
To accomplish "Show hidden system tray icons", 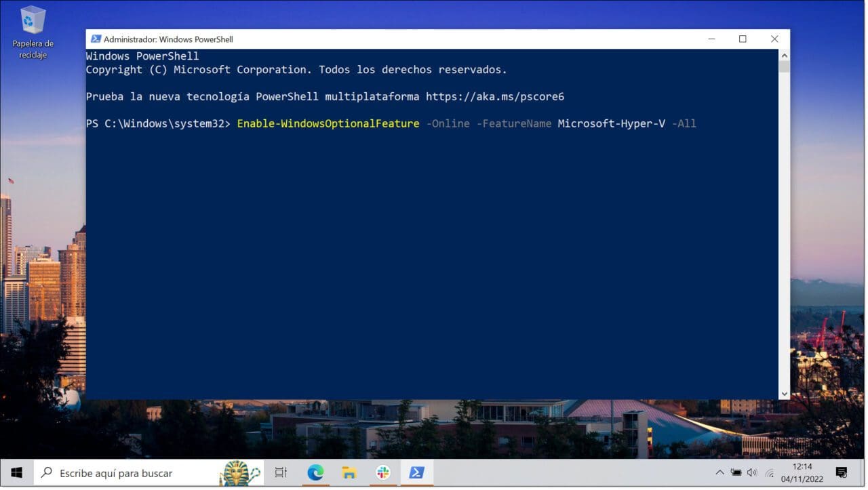I will pyautogui.click(x=719, y=472).
